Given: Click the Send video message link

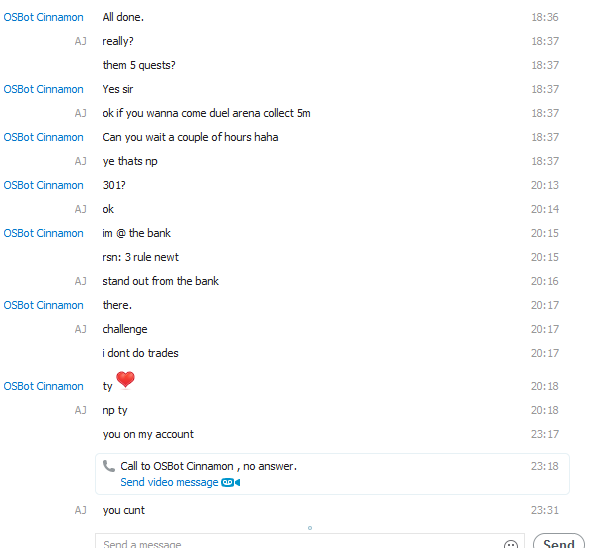Looking at the screenshot, I should click(x=169, y=482).
